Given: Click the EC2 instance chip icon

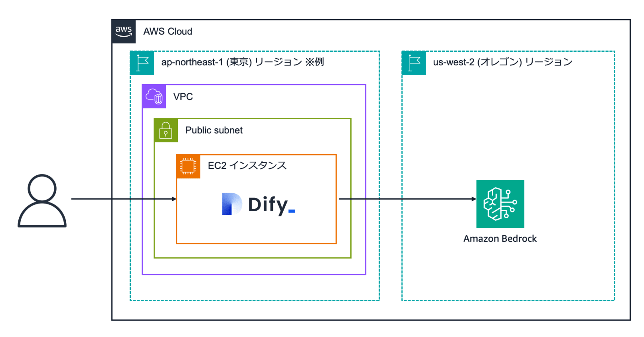Looking at the screenshot, I should pos(188,166).
